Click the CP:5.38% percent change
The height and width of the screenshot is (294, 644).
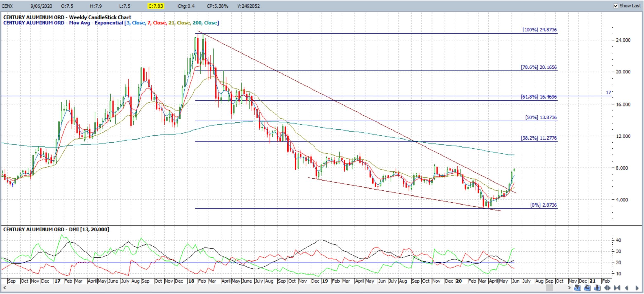[217, 6]
